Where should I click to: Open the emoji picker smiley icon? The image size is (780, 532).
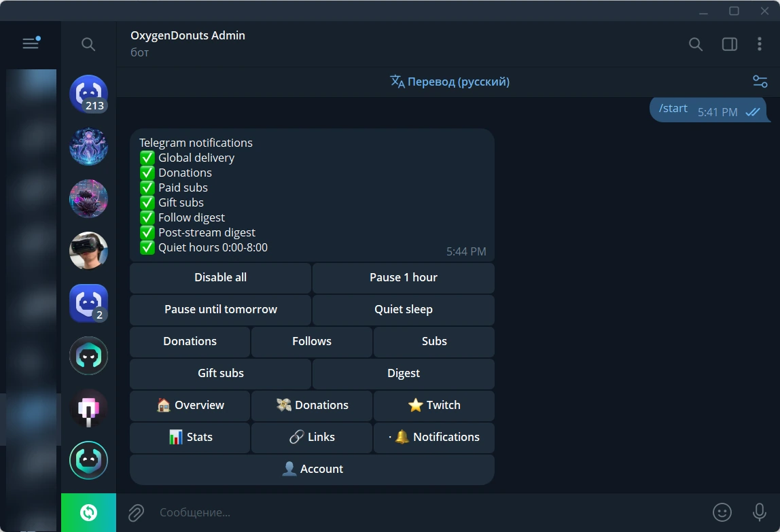tap(722, 512)
